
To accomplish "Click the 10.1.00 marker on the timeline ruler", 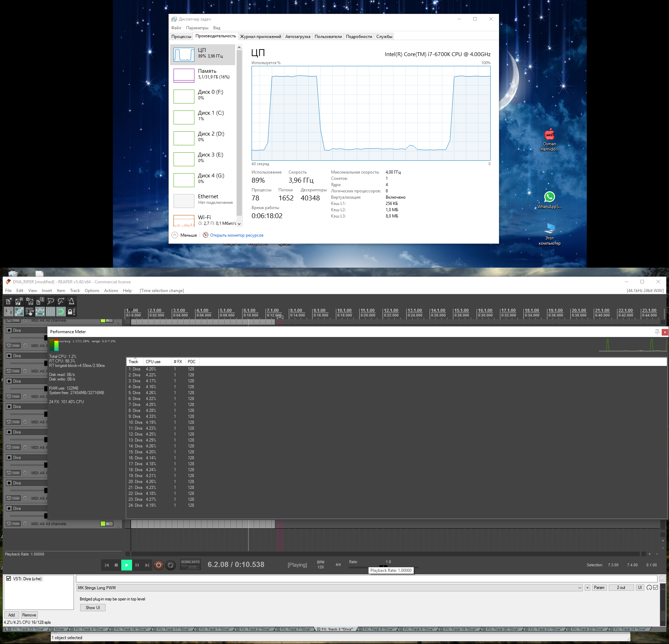I will click(344, 310).
